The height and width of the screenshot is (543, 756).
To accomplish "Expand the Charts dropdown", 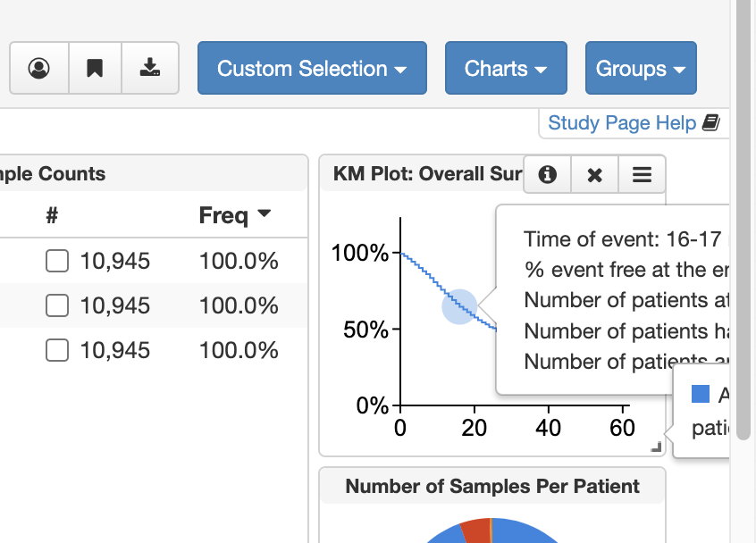I will pos(506,68).
